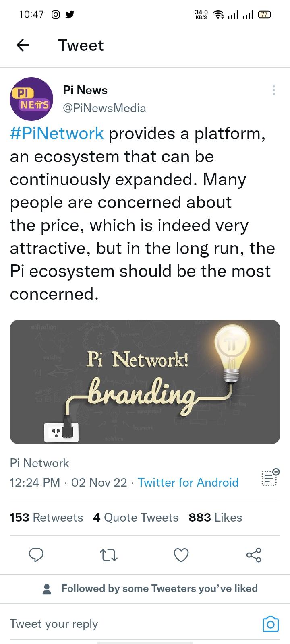The height and width of the screenshot is (644, 290).
Task: Tap the Instagram notification icon in status bar
Action: click(x=56, y=14)
